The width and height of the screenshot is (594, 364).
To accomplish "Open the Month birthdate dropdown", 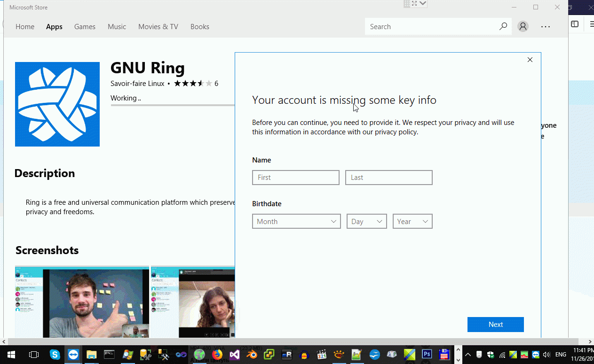I will pyautogui.click(x=296, y=221).
